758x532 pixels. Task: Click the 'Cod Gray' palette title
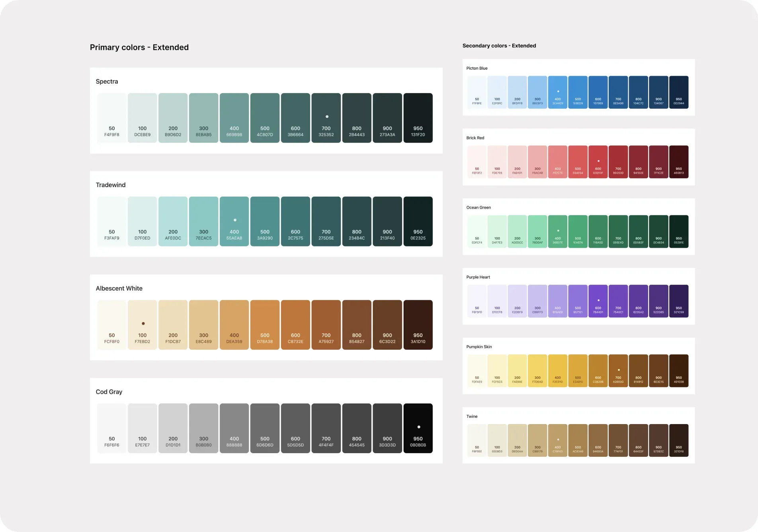click(x=109, y=392)
